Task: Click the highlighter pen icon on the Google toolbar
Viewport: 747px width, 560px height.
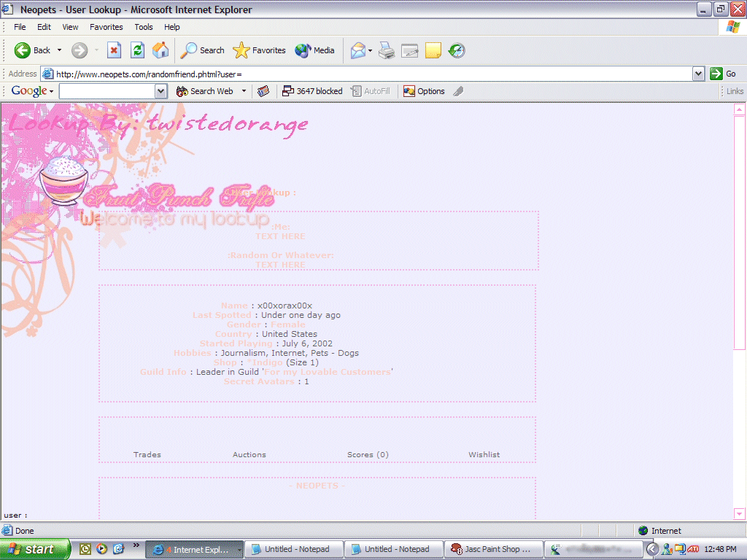Action: click(458, 91)
